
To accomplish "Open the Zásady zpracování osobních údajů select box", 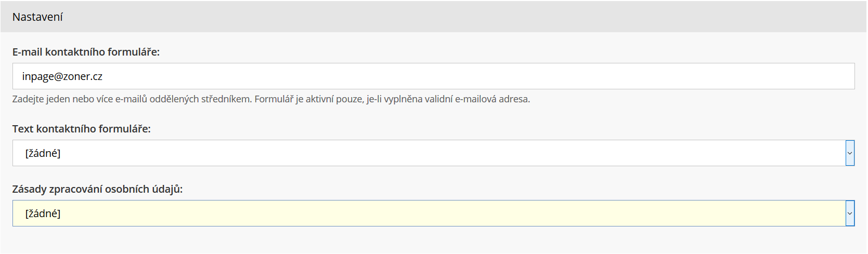I will click(433, 213).
